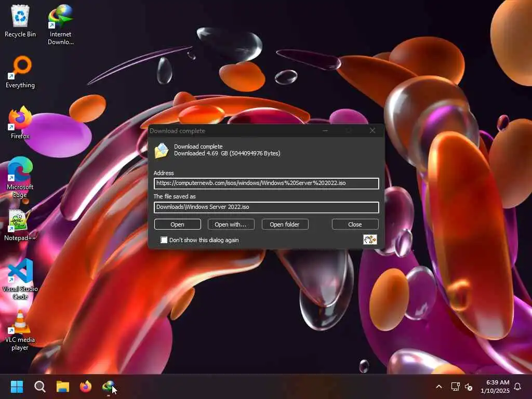Open the Windows Start menu
532x399 pixels.
tap(17, 387)
